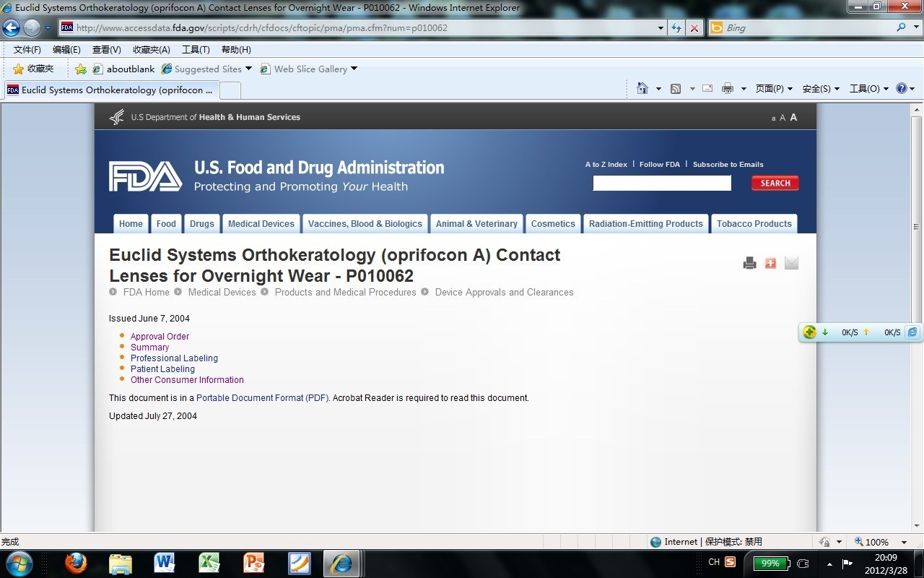This screenshot has width=924, height=578.
Task: Click the address bar URL field
Action: click(x=357, y=28)
